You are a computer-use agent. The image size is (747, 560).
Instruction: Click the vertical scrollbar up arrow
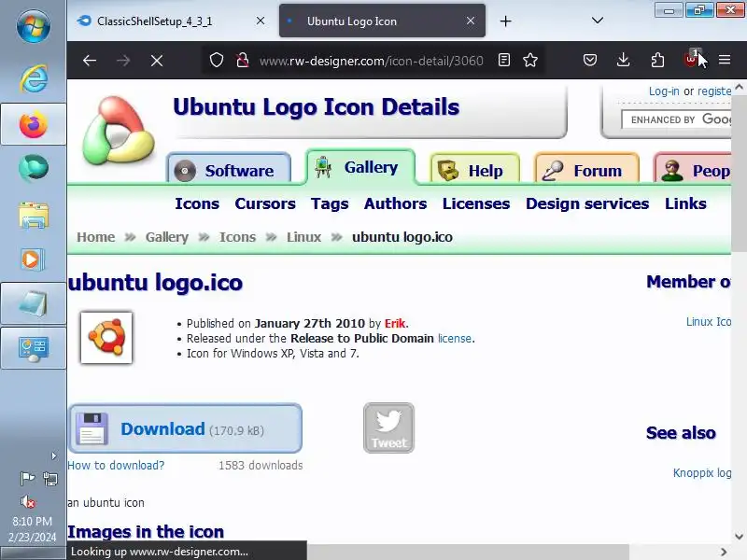(x=739, y=87)
